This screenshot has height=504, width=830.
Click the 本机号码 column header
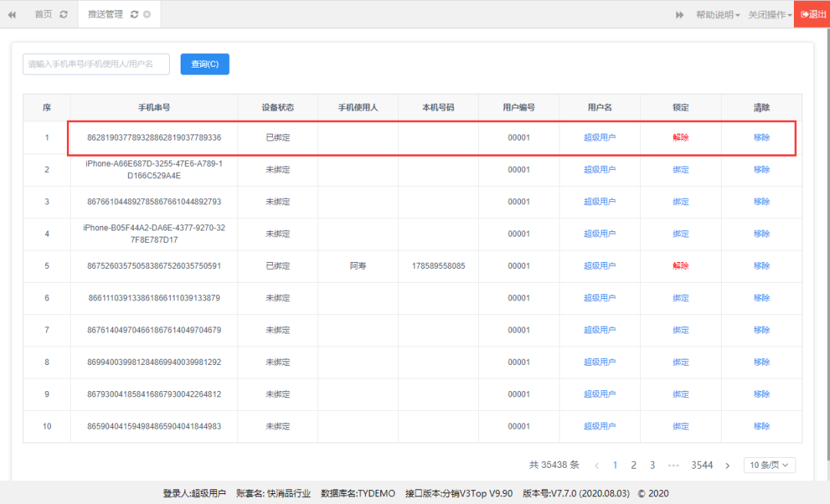pyautogui.click(x=438, y=108)
